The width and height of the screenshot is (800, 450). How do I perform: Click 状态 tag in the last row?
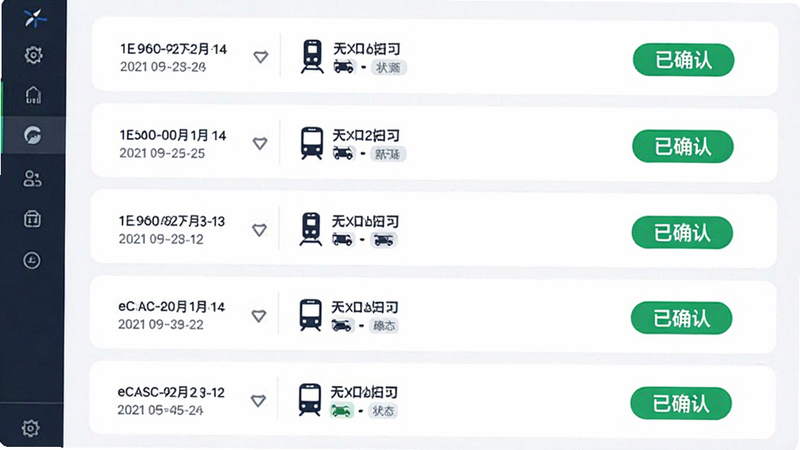(x=383, y=411)
